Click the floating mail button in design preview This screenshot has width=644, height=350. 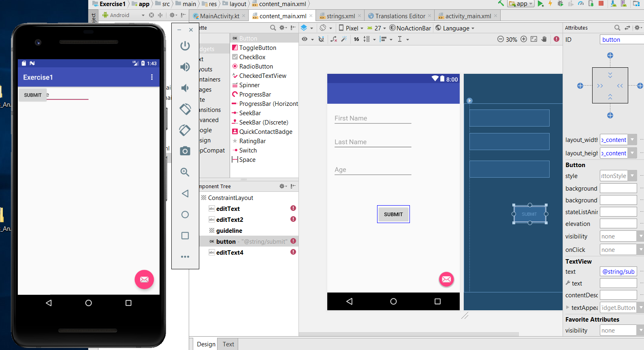tap(446, 279)
